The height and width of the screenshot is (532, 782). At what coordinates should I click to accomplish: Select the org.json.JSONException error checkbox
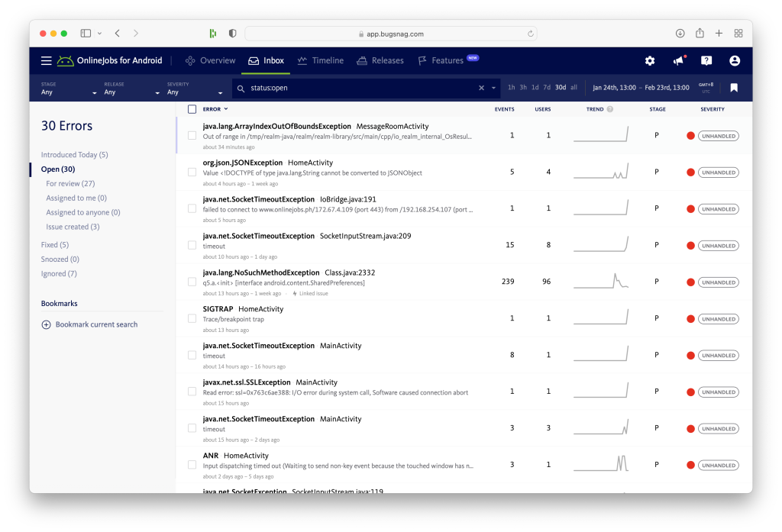pyautogui.click(x=192, y=172)
